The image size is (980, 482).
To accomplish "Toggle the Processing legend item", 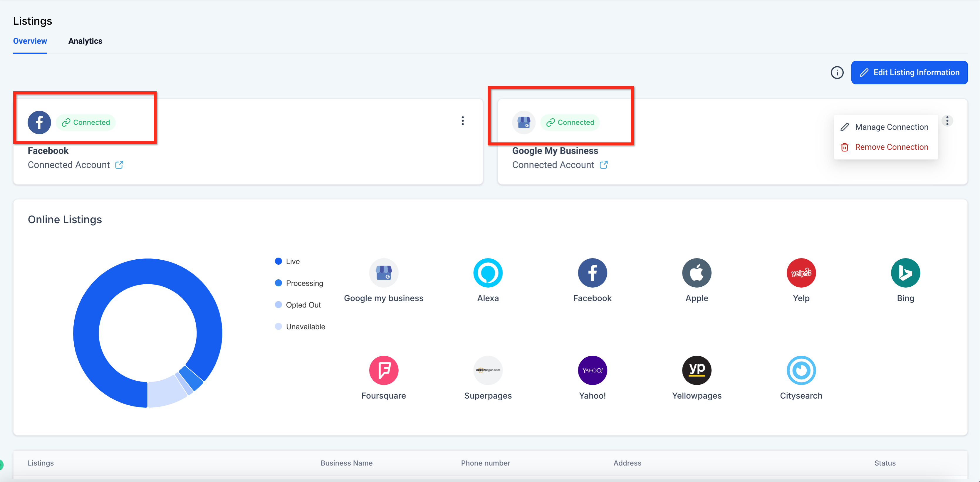I will (x=304, y=283).
